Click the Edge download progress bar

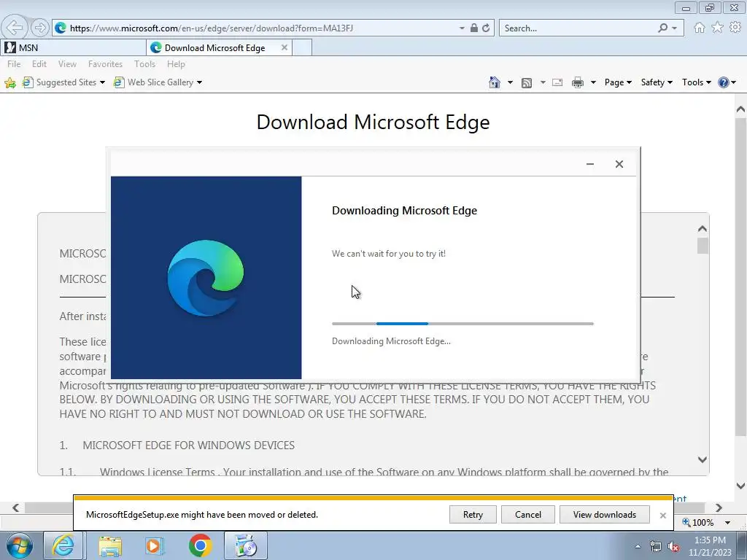coord(462,324)
